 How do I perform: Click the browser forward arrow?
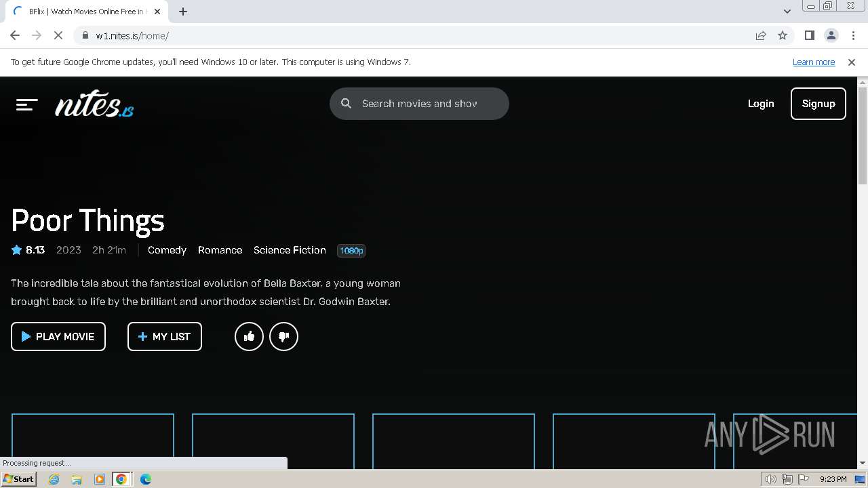37,35
